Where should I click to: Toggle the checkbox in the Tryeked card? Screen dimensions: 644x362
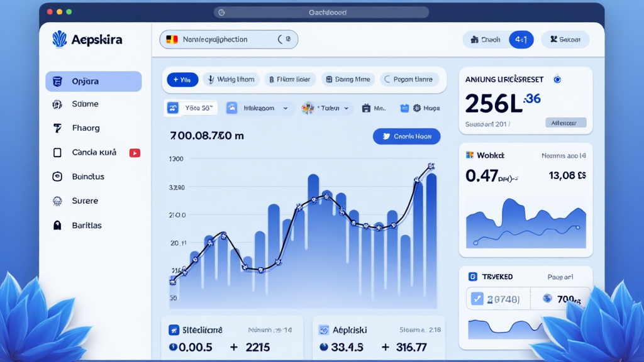(x=477, y=299)
